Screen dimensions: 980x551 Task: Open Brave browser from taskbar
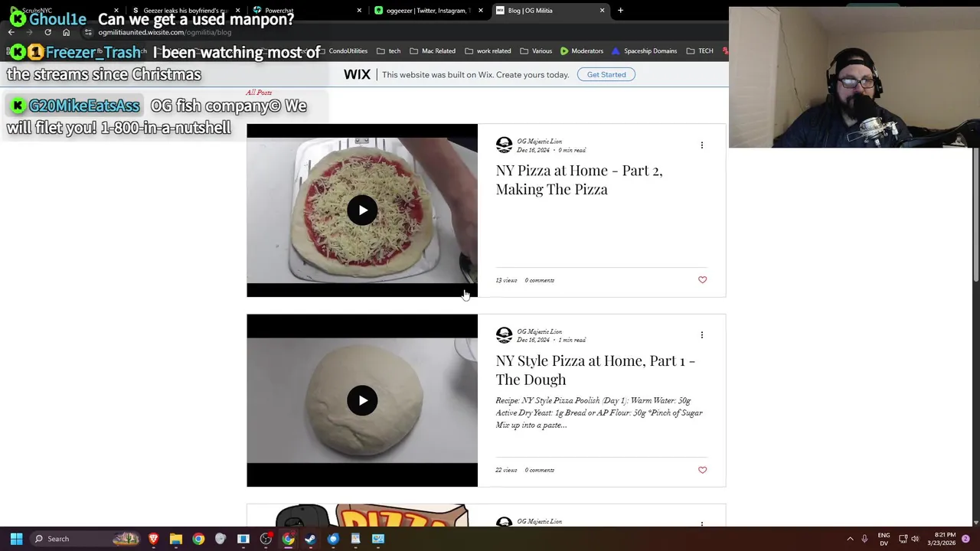[x=153, y=539]
